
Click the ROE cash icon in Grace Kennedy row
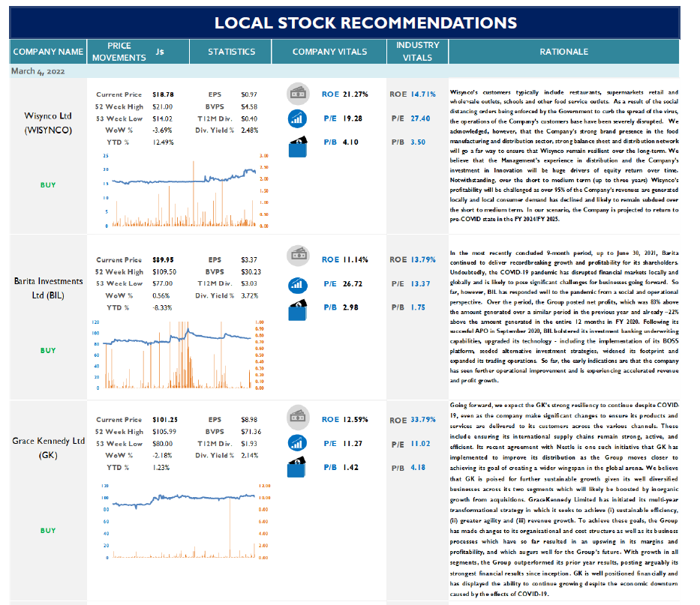(298, 417)
